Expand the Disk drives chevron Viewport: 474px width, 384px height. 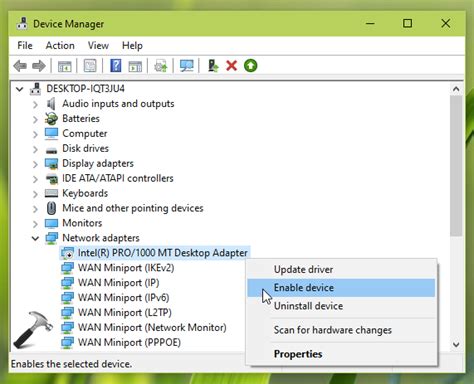click(x=35, y=149)
